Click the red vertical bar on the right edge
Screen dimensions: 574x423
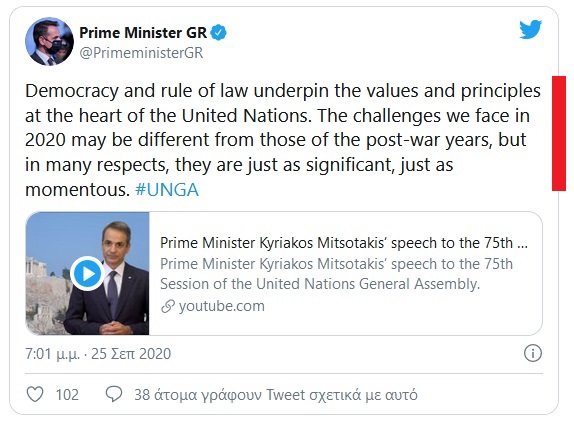(x=559, y=133)
